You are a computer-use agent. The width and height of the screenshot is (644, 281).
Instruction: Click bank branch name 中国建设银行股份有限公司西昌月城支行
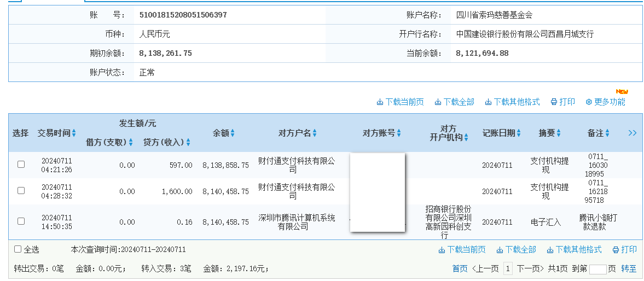[525, 34]
